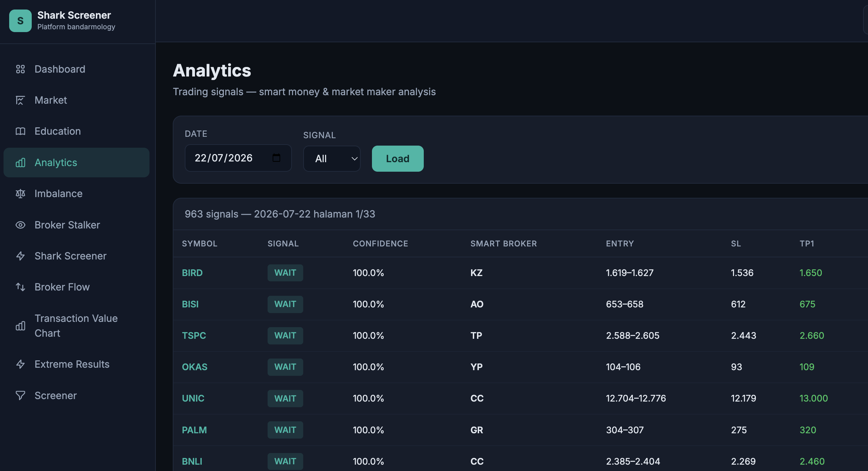Open the Transaction Value Chart page

click(x=77, y=326)
